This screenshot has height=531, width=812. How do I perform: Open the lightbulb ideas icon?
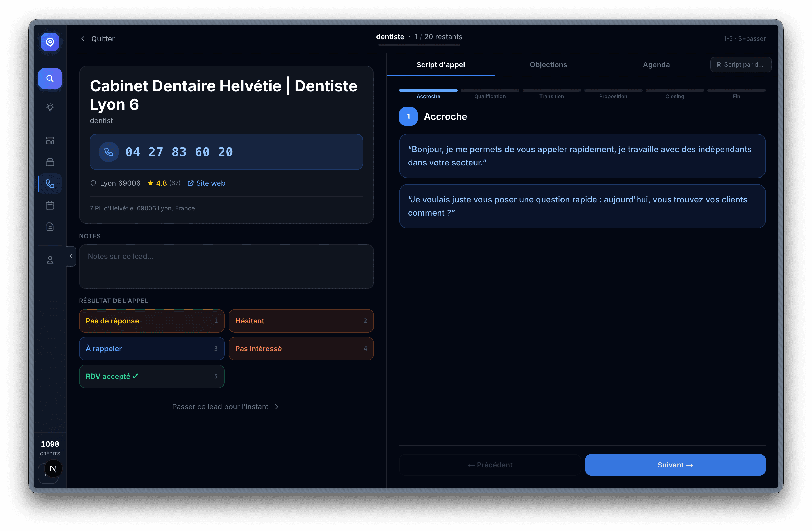click(x=50, y=107)
